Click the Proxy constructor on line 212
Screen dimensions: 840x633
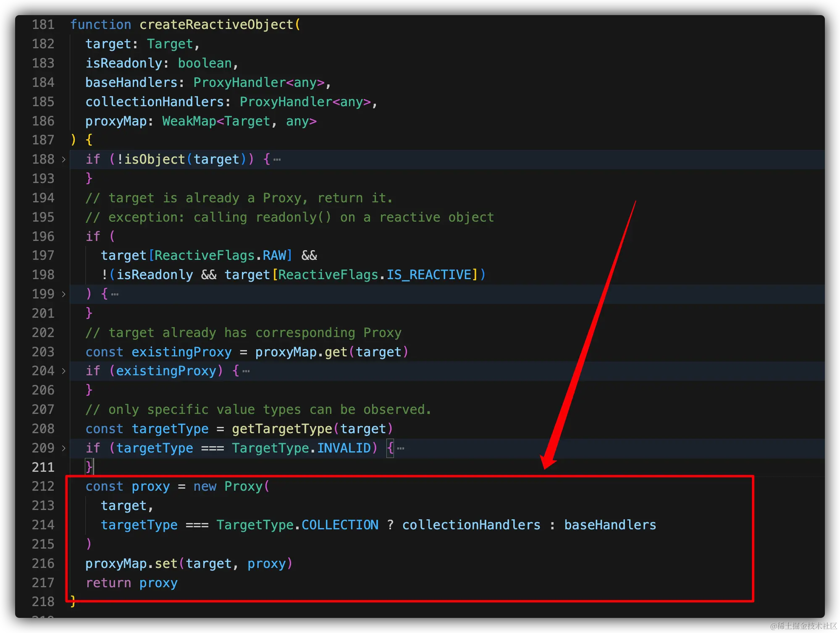(243, 487)
